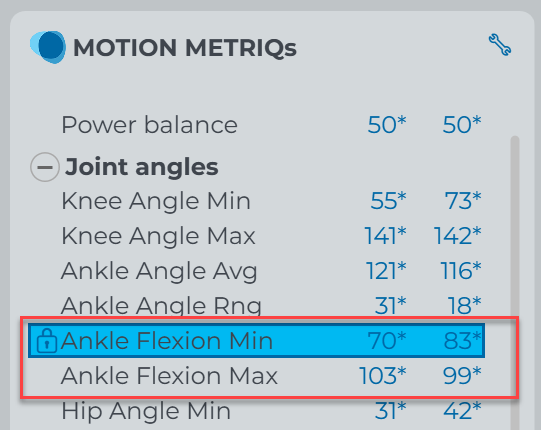Select the Power balance row
The height and width of the screenshot is (430, 541).
271,125
